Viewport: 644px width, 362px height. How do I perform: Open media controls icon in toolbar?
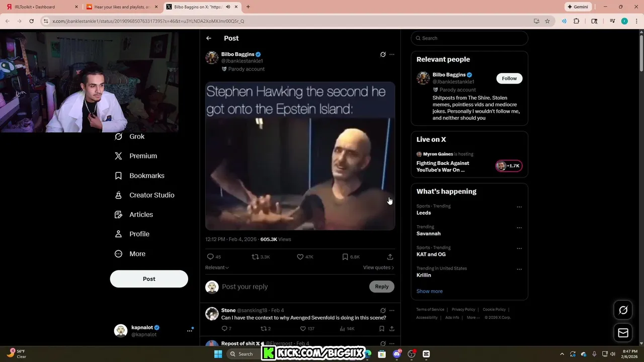coord(612,21)
